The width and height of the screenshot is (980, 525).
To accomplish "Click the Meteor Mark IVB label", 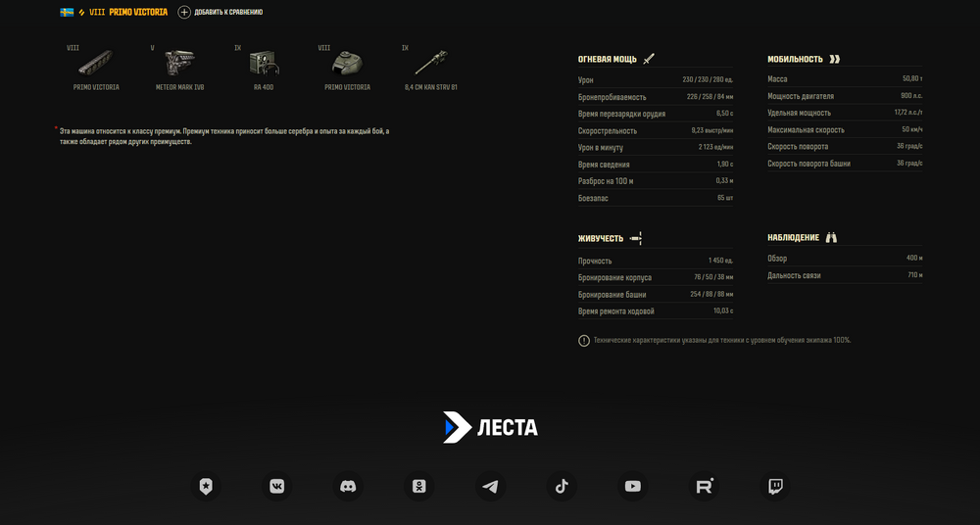I will tap(179, 87).
